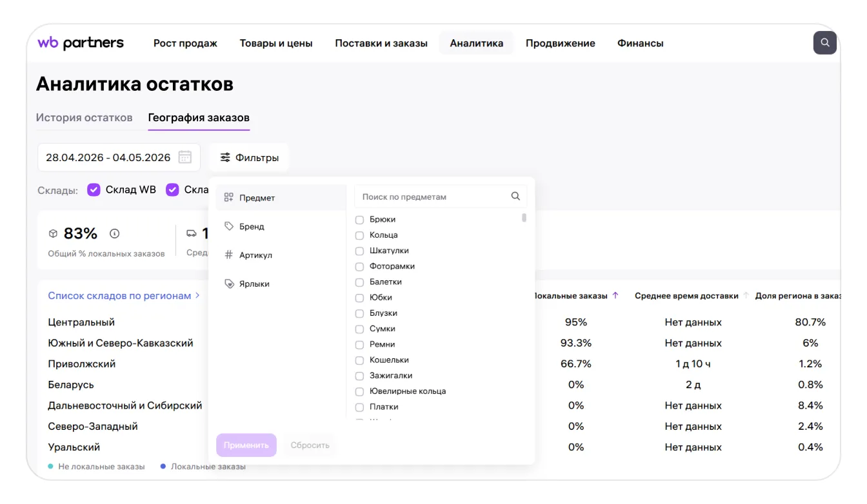Switch to История остатков tab
Screen dimensions: 867x504
(x=84, y=118)
